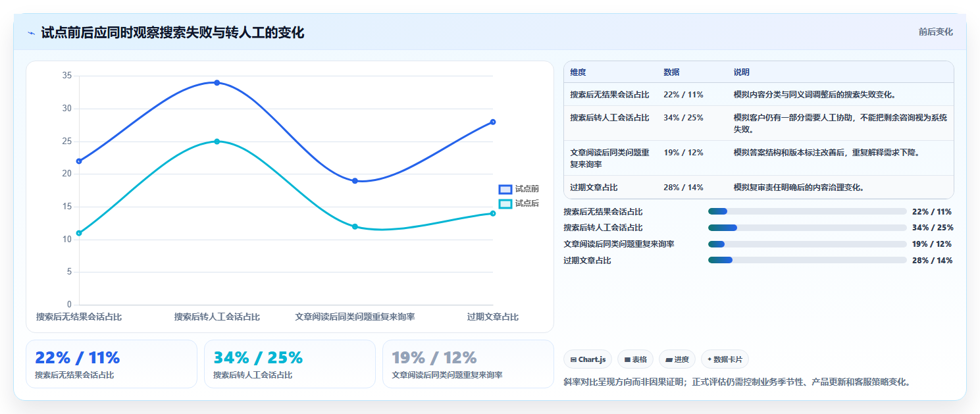Viewport: 980px width, 414px height.
Task: Click the progress bar for 搜索后转人工会话占比
Action: 807,228
